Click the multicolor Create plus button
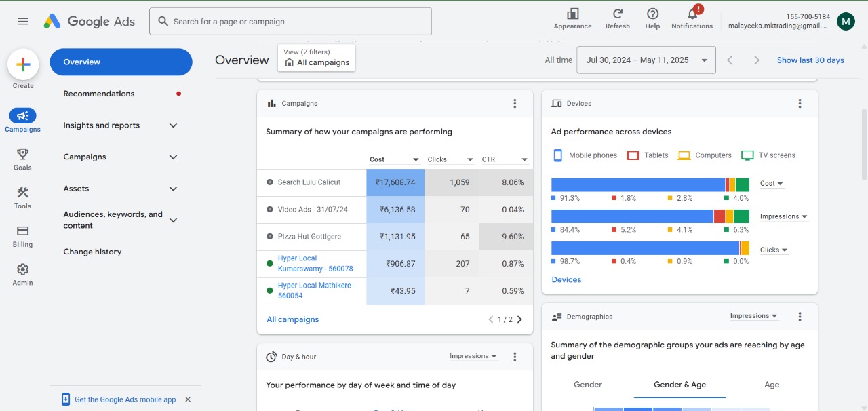 [23, 64]
